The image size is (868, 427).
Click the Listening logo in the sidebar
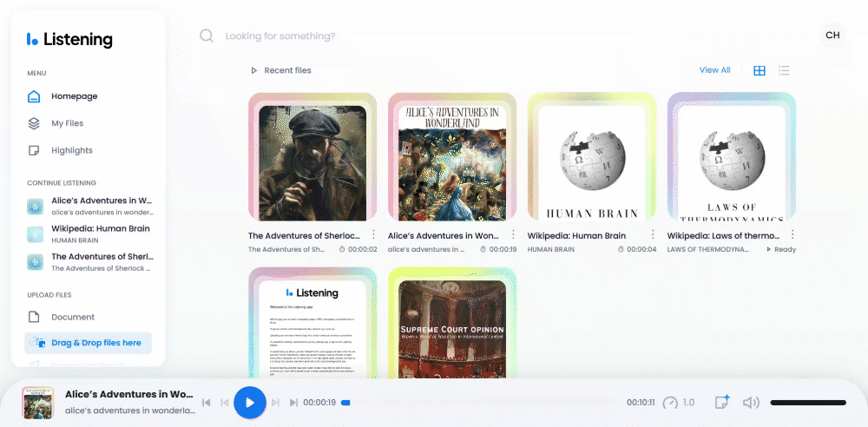(69, 39)
